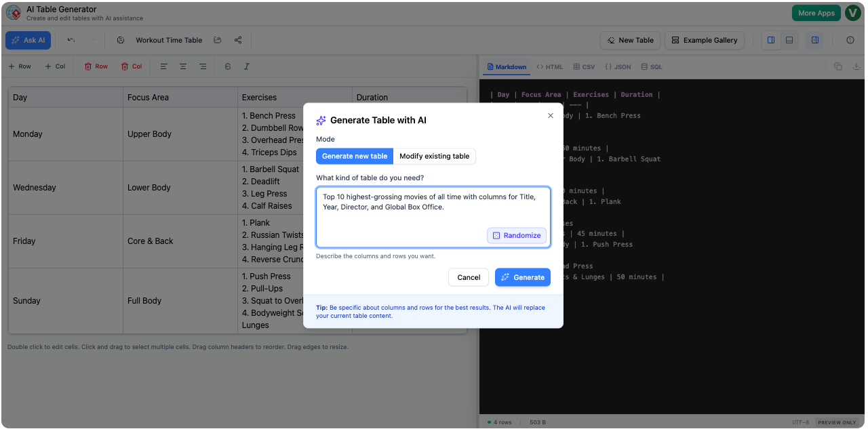Image resolution: width=868 pixels, height=429 pixels.
Task: Click the download icon in the code panel
Action: pyautogui.click(x=856, y=66)
